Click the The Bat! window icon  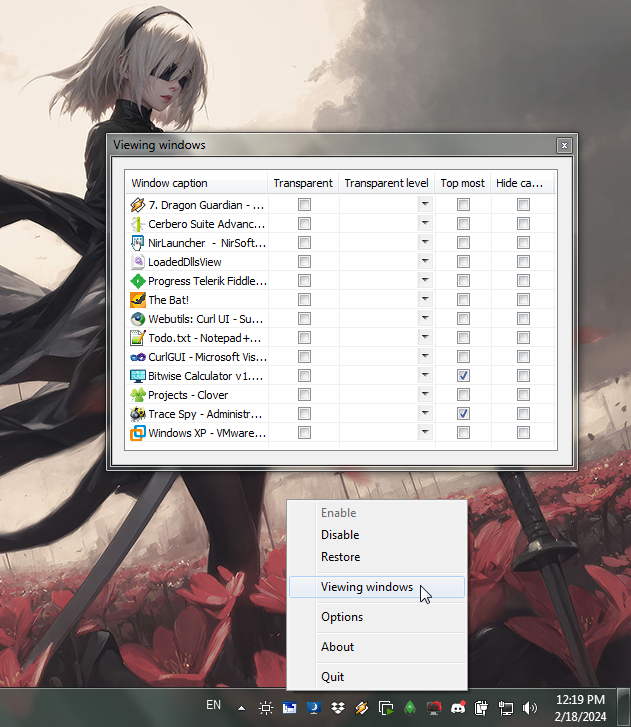[x=138, y=300]
